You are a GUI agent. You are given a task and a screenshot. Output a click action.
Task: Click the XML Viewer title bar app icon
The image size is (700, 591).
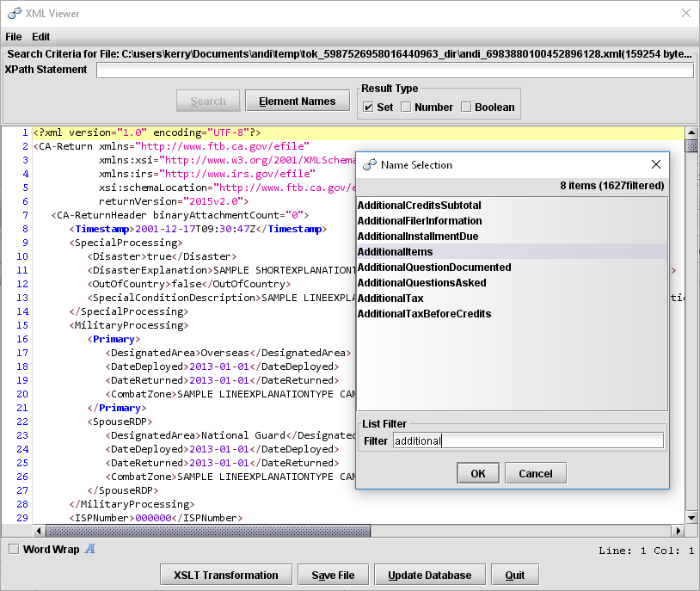(x=15, y=14)
